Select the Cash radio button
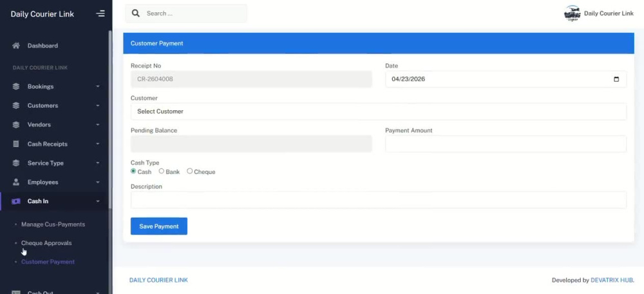This screenshot has height=294, width=644. click(x=133, y=171)
